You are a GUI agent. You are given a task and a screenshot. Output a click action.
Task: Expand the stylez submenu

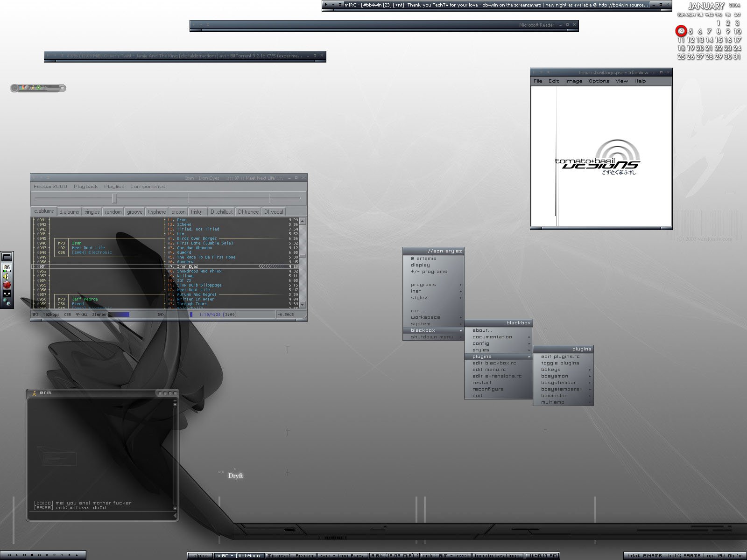tap(433, 298)
